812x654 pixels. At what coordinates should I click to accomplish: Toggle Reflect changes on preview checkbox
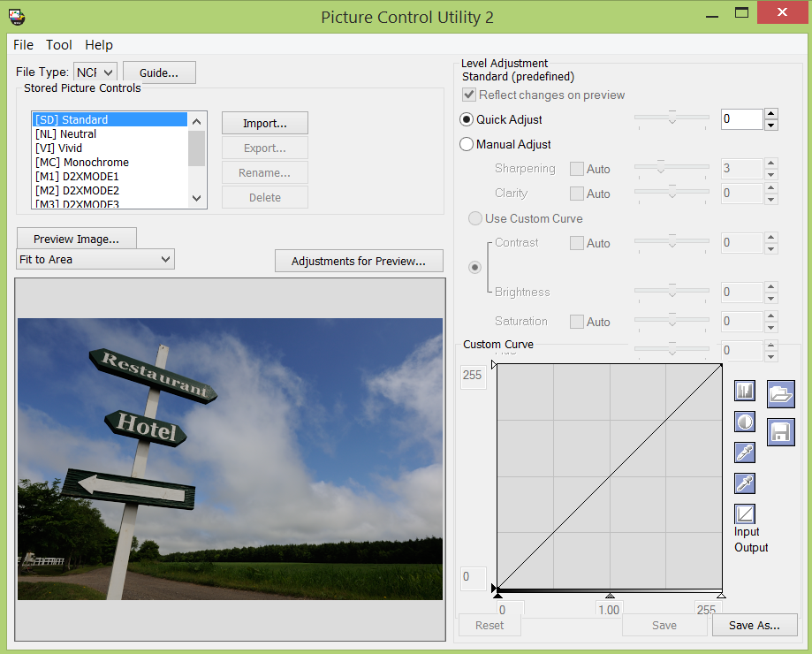coord(468,95)
